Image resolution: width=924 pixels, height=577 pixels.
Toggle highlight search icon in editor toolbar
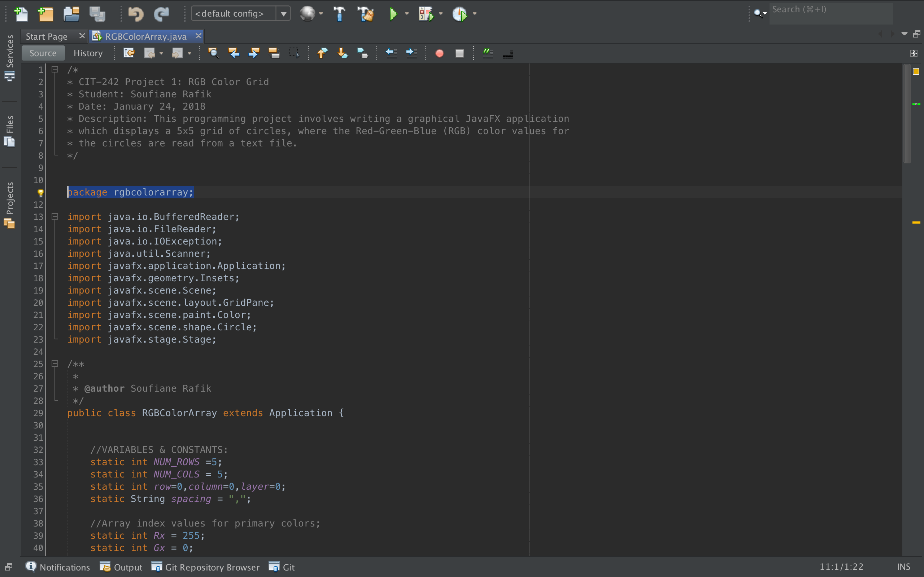coord(274,53)
